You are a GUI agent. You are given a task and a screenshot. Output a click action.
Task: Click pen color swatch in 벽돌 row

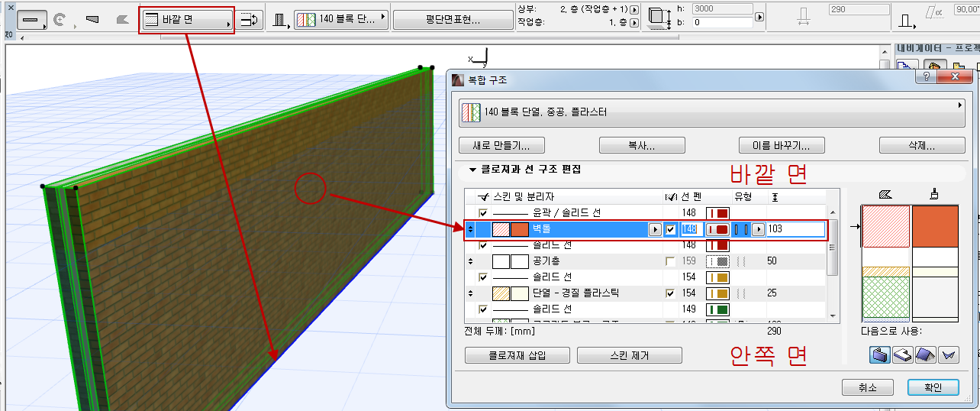[717, 229]
